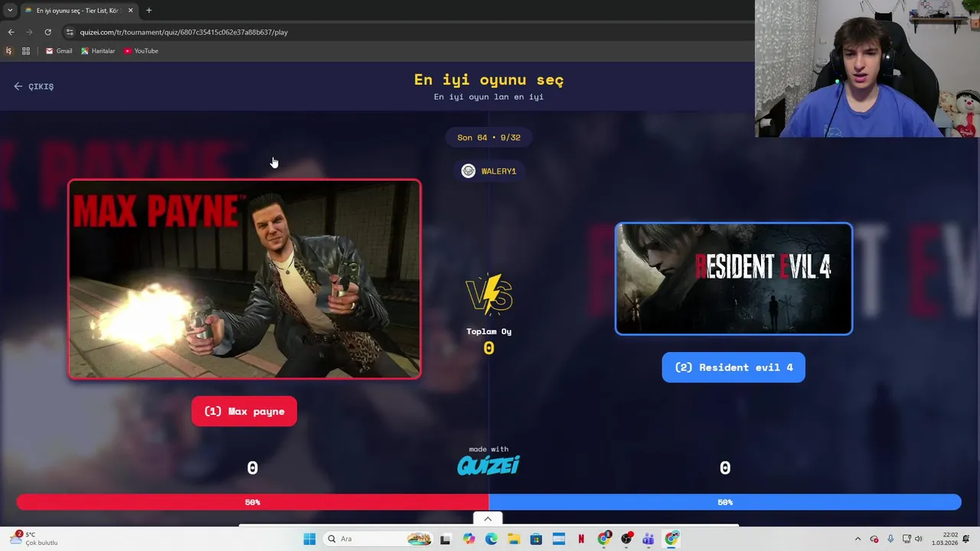Open the apps grid shortcut
The width and height of the screenshot is (980, 551).
(x=26, y=51)
